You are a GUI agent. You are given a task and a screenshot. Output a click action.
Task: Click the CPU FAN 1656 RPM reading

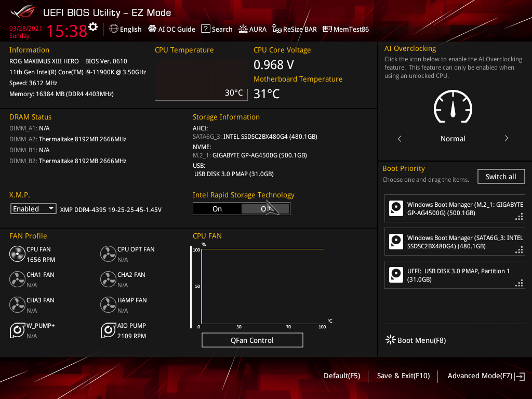click(x=41, y=260)
